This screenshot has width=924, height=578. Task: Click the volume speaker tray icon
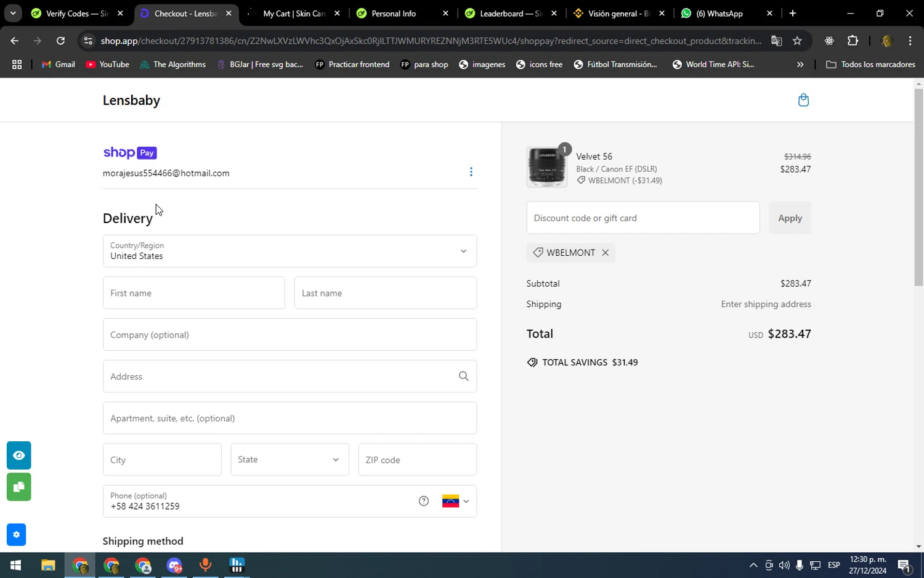click(x=784, y=565)
